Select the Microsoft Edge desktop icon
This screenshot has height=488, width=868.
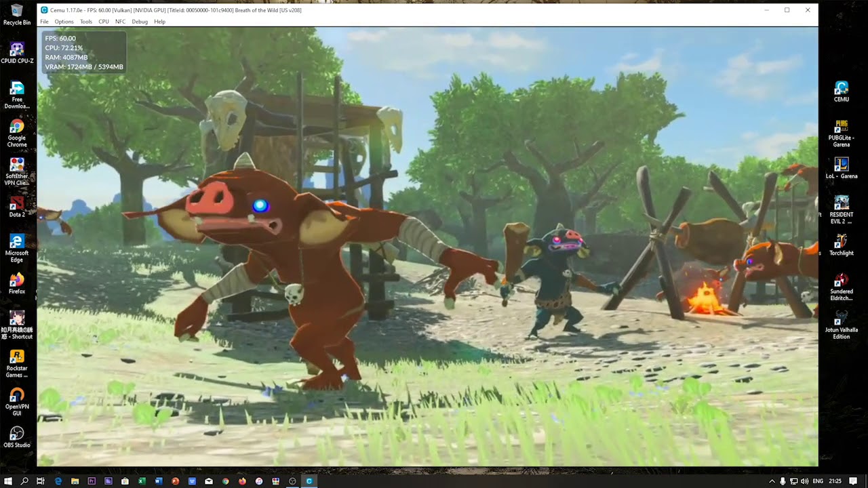pos(17,249)
